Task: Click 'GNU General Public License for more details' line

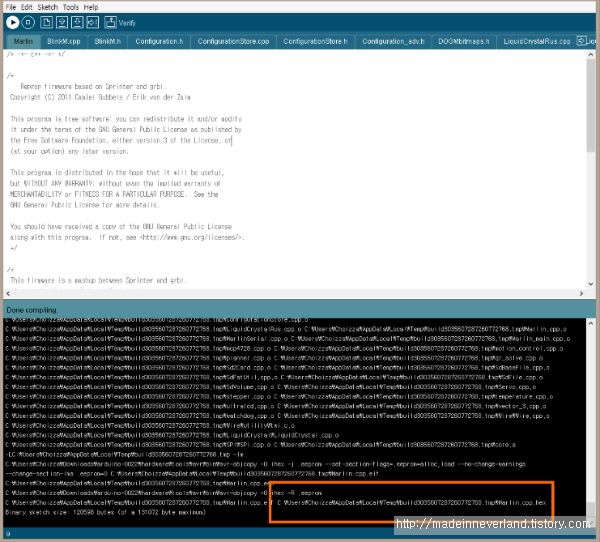Action: click(x=85, y=205)
